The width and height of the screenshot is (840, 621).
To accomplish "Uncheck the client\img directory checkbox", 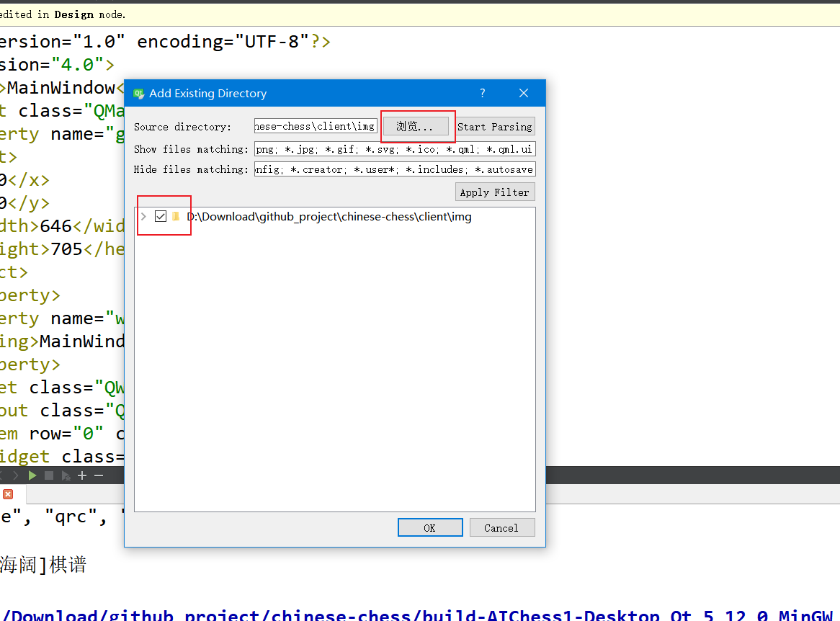I will pos(160,216).
